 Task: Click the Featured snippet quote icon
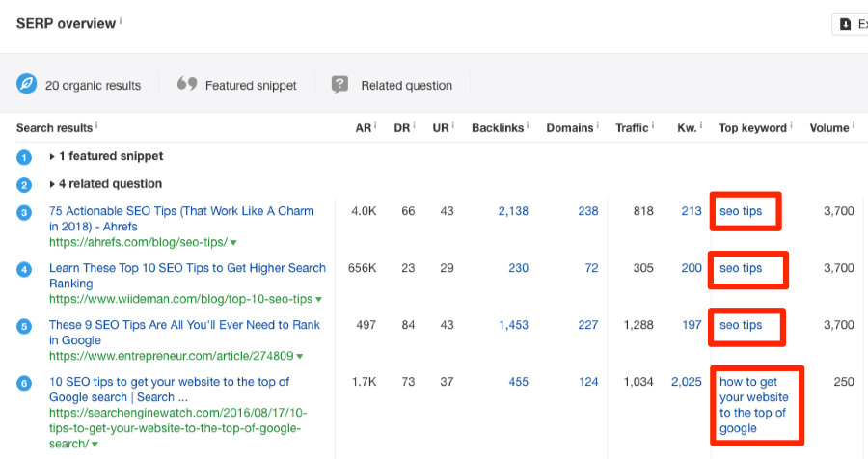(x=187, y=84)
